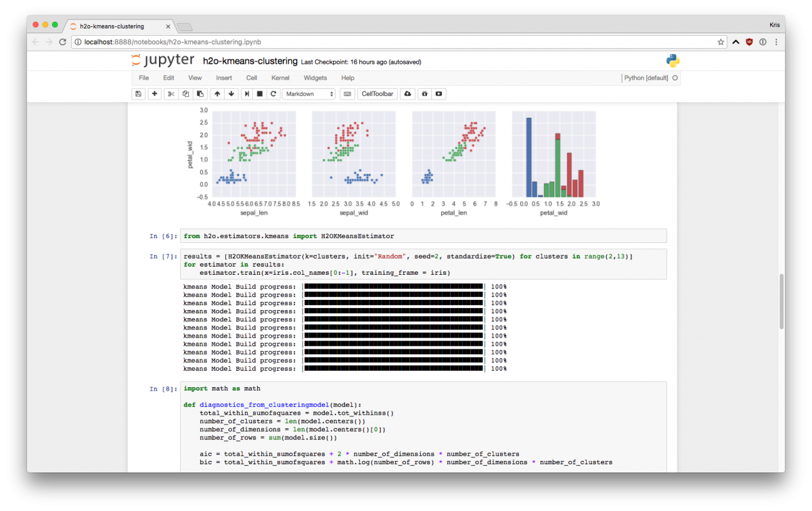Save and checkpoint the notebook
The width and height of the screenshot is (812, 511).
coord(139,94)
